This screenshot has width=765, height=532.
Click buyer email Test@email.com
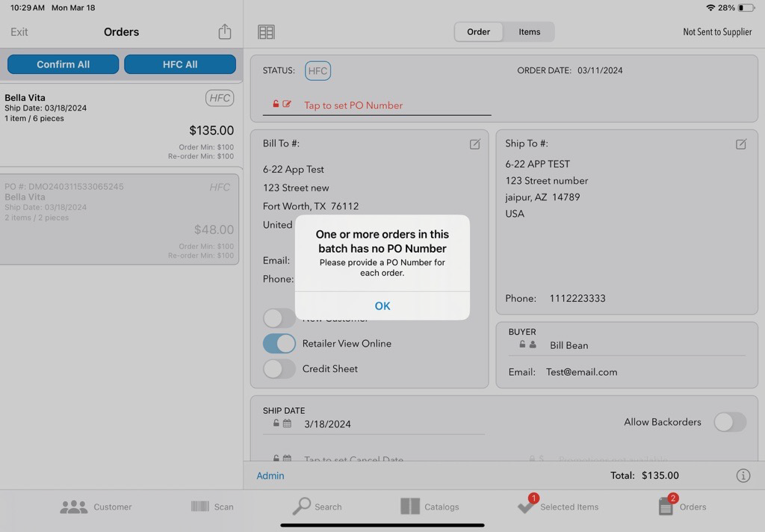point(581,372)
